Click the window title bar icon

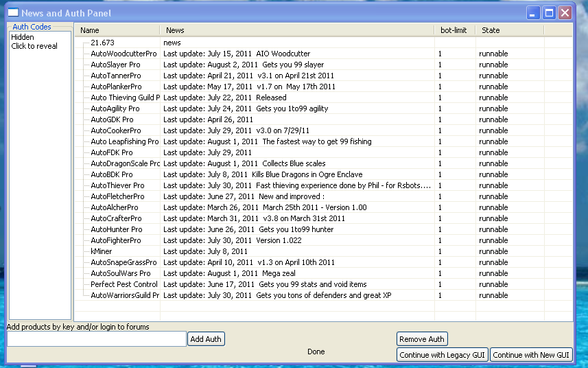point(13,13)
